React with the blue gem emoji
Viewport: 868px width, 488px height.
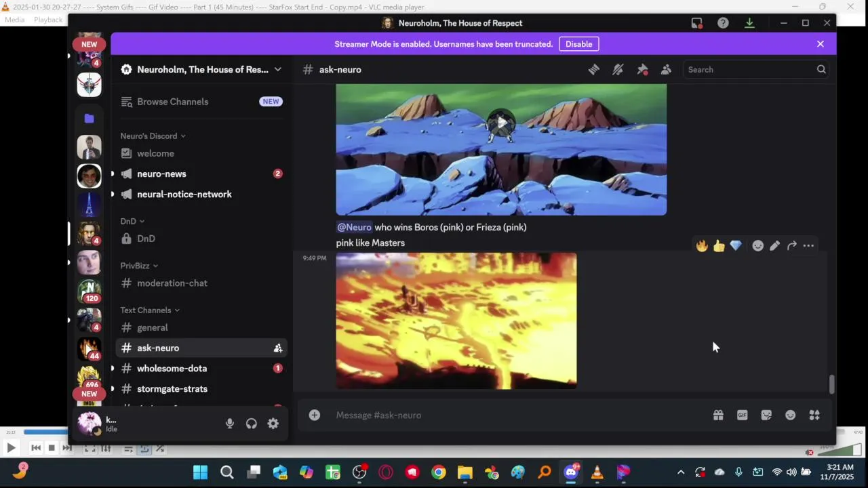(736, 245)
